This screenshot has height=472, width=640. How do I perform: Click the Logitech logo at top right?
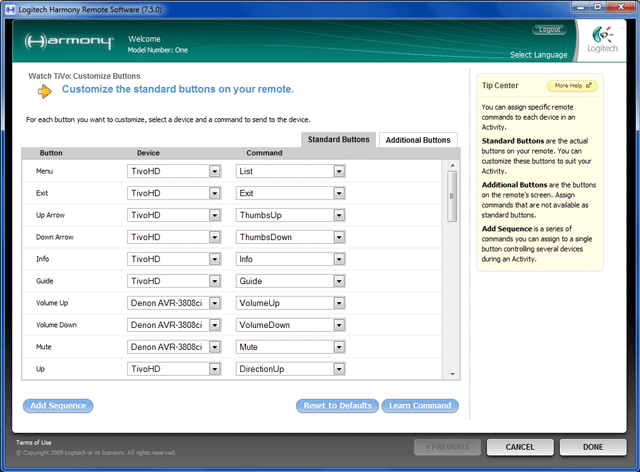point(602,40)
